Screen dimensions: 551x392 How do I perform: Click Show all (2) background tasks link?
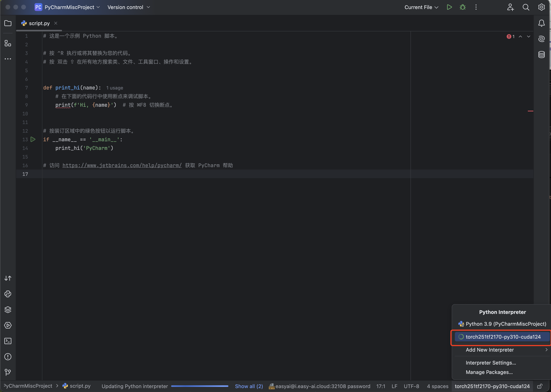(x=249, y=386)
